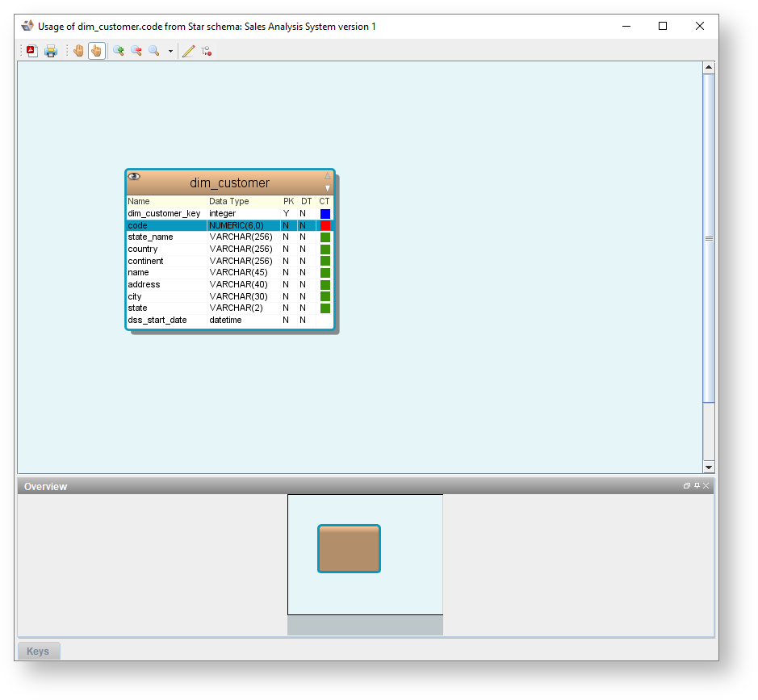Open the zoom options dropdown arrow
Image resolution: width=758 pixels, height=700 pixels.
point(170,52)
